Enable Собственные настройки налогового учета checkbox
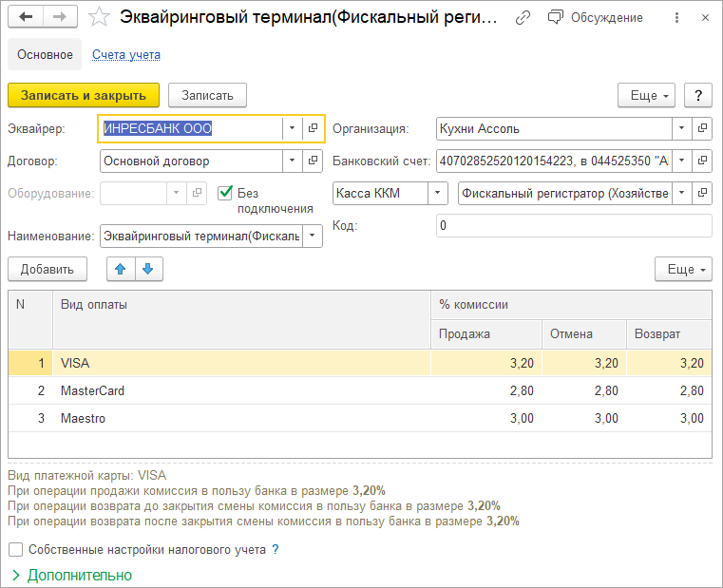 click(x=15, y=549)
